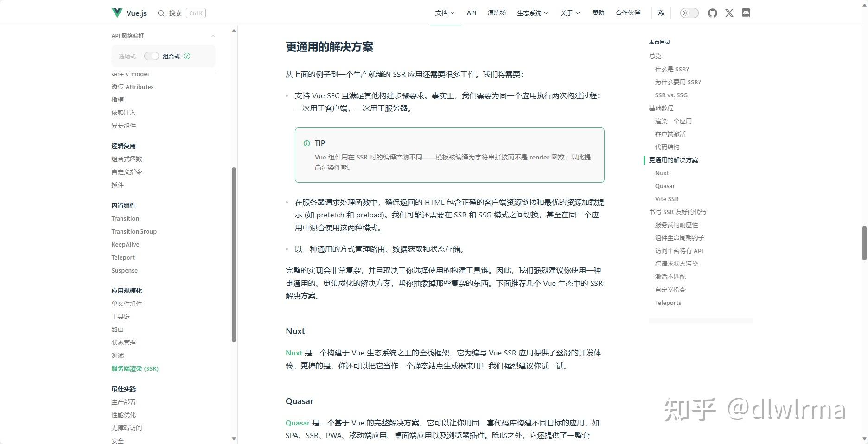Viewport: 868px width, 444px height.
Task: Open the translations language icon
Action: 661,13
